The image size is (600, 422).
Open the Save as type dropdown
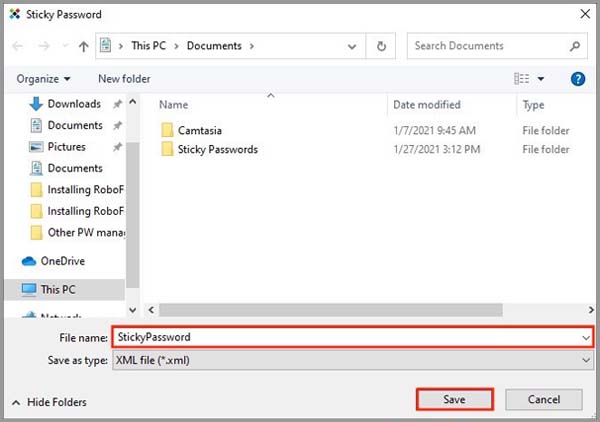coord(352,360)
